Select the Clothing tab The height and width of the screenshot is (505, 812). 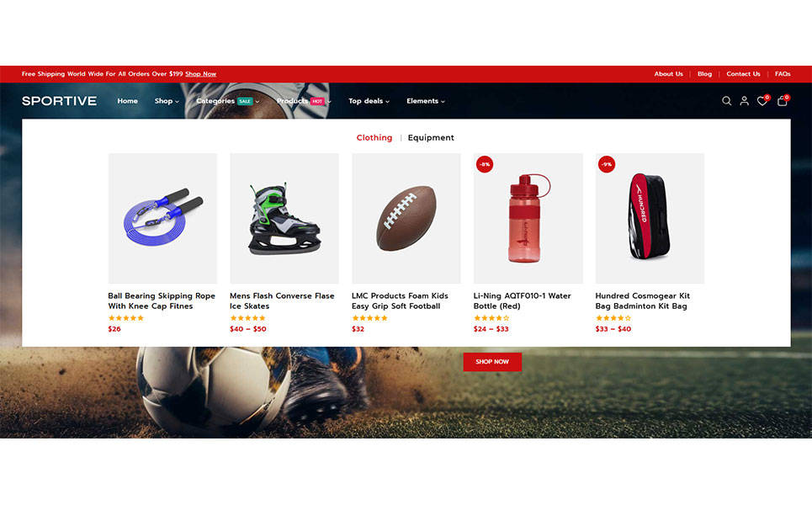point(374,138)
